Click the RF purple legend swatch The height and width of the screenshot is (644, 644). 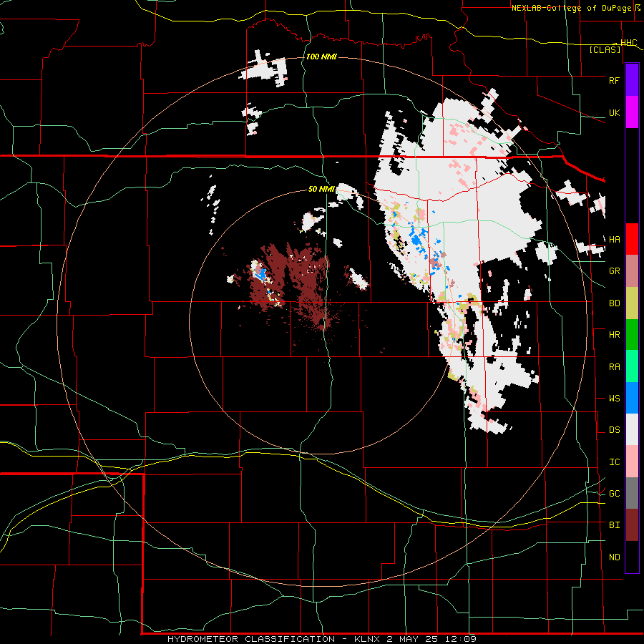point(632,80)
